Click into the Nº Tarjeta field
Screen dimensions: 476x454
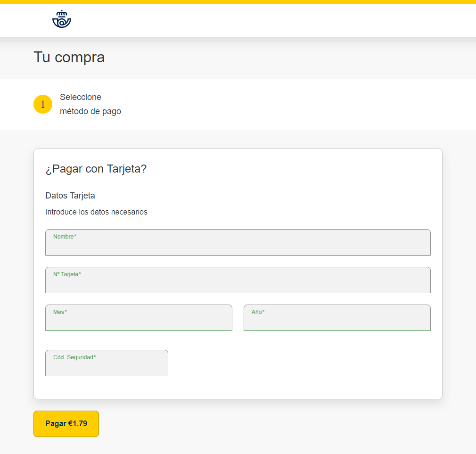click(x=238, y=283)
